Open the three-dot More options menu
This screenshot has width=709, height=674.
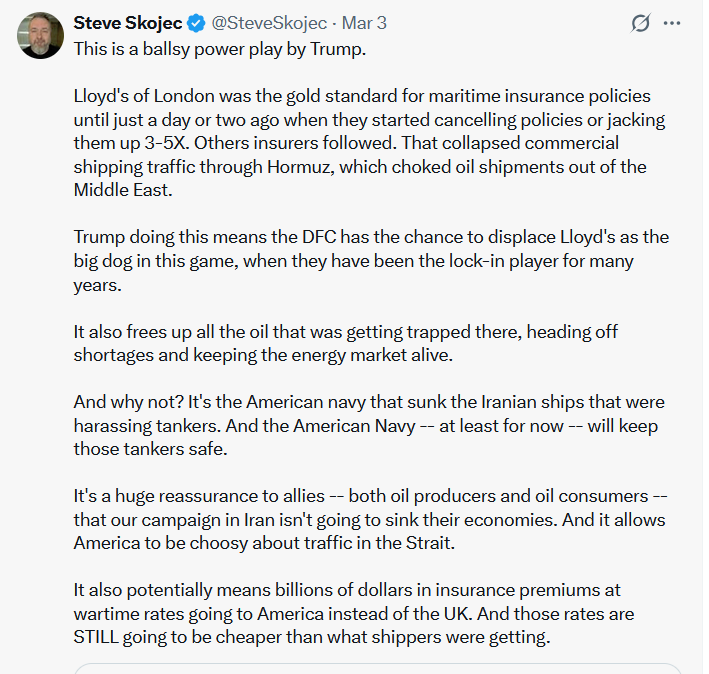pos(675,22)
